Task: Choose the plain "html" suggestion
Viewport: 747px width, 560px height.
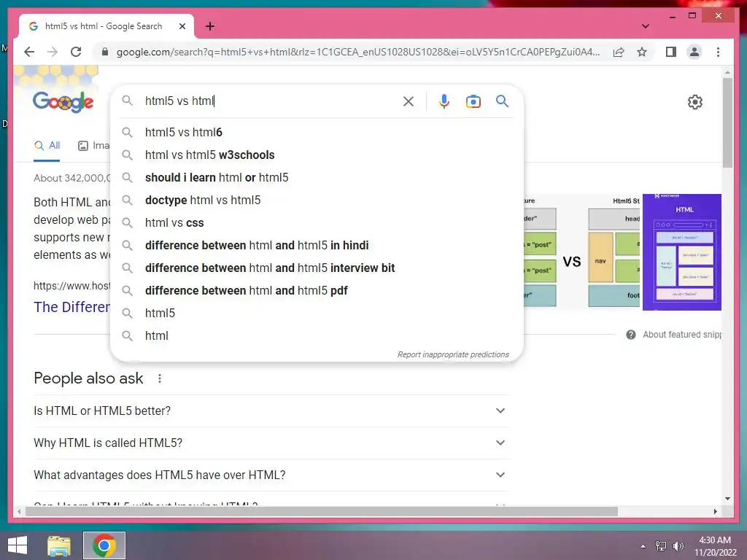Action: pos(317,335)
